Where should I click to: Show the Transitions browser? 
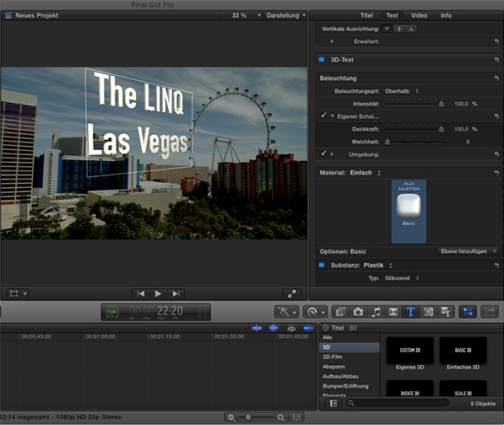[393, 312]
